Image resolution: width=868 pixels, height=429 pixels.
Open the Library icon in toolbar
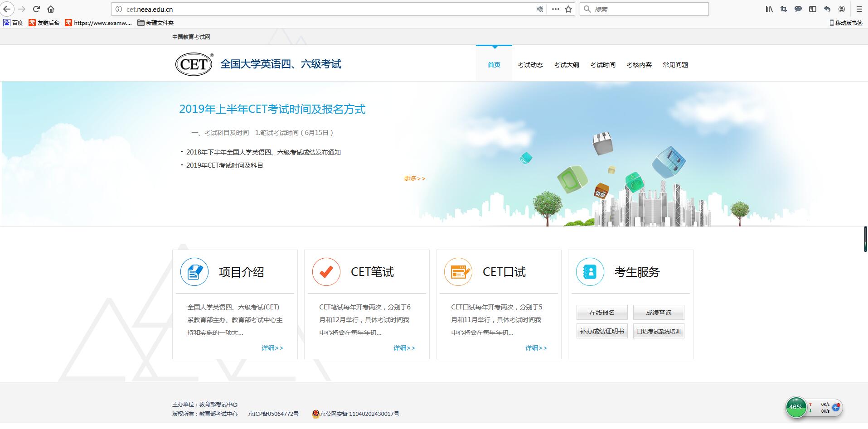click(769, 9)
